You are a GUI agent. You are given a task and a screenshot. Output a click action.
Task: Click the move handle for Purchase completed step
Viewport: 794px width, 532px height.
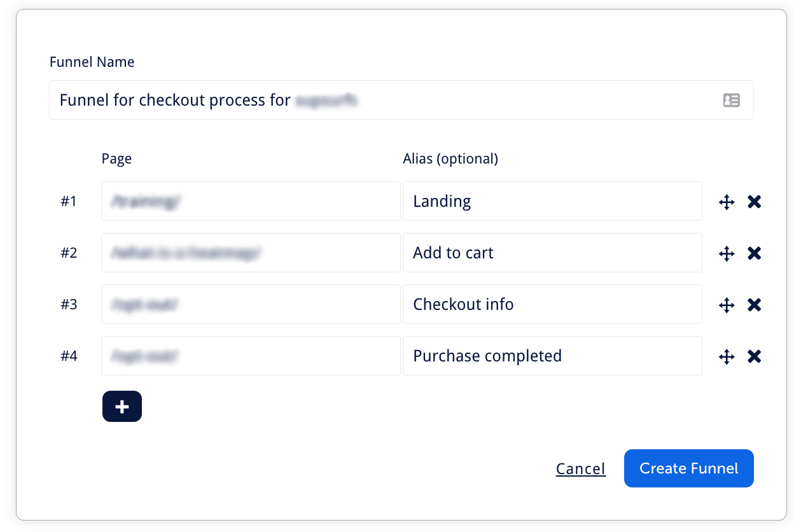(x=726, y=356)
